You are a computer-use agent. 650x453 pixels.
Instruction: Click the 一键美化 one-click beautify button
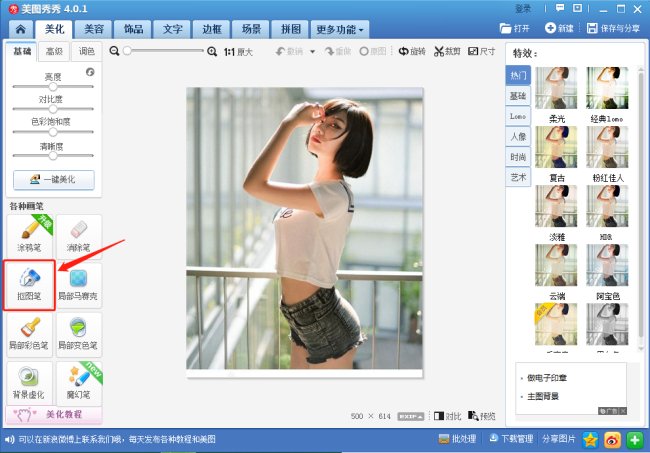[54, 180]
